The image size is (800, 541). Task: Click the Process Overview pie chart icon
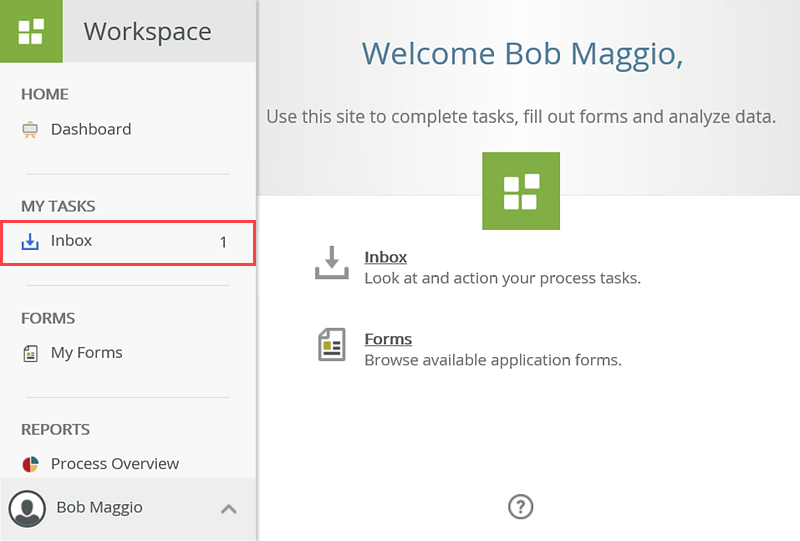click(x=30, y=465)
